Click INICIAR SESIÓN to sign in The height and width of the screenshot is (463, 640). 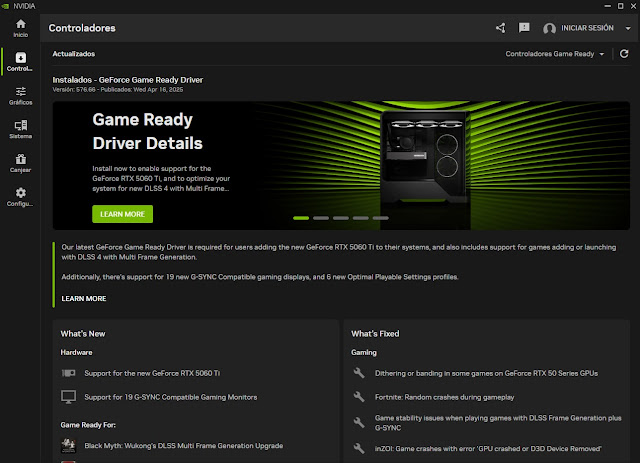click(x=587, y=28)
